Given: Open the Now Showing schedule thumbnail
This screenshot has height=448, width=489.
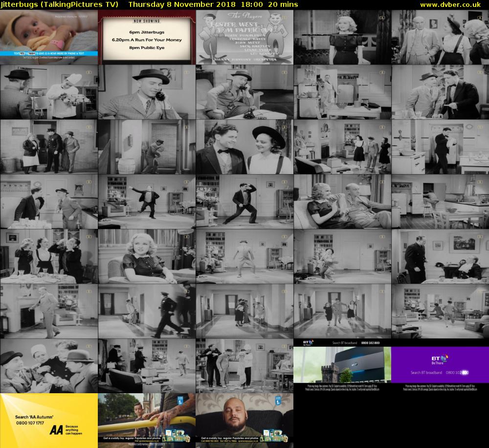Looking at the screenshot, I should click(147, 37).
